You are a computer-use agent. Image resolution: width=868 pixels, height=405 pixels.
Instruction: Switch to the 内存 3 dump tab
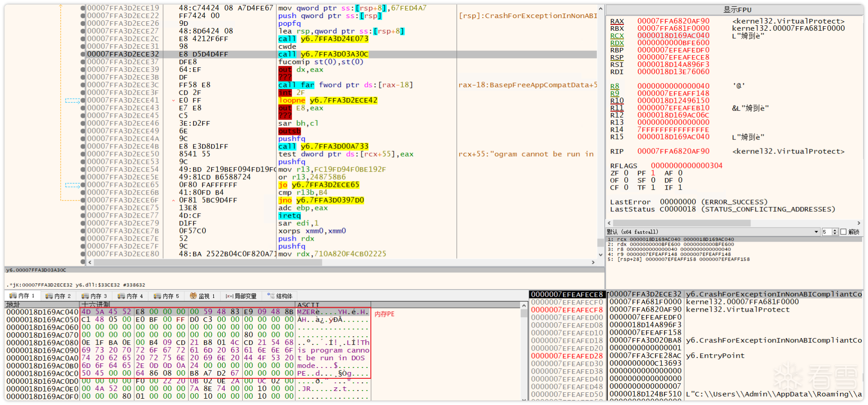pos(94,296)
